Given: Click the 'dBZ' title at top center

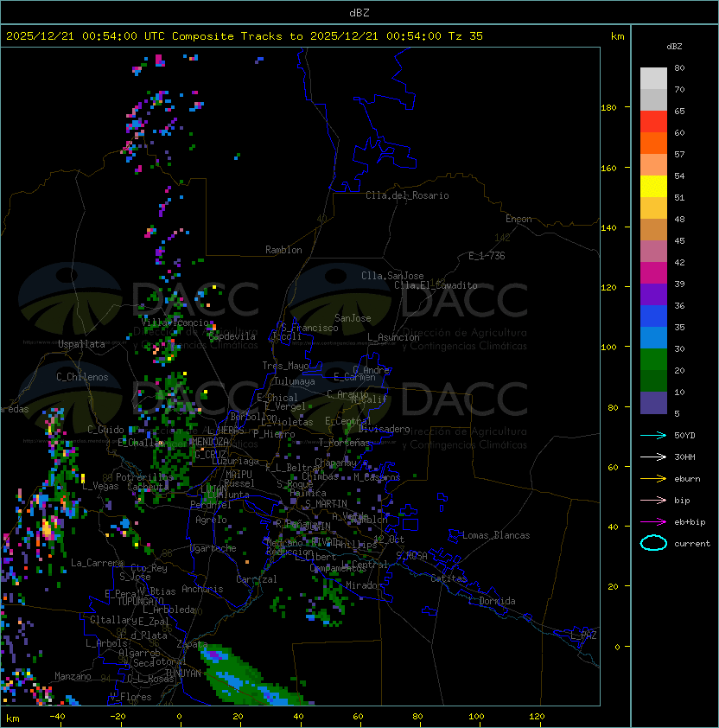Looking at the screenshot, I should 359,12.
